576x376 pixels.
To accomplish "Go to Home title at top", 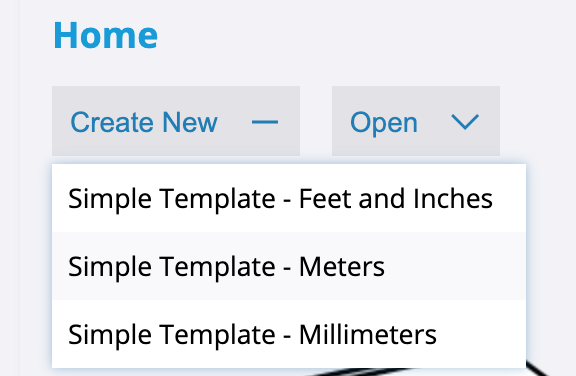I will (106, 35).
